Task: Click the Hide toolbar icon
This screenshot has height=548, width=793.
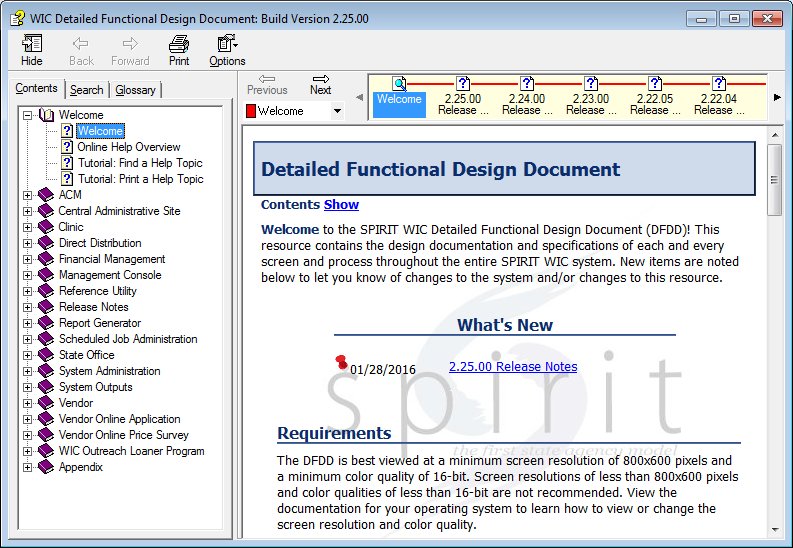Action: pyautogui.click(x=31, y=44)
